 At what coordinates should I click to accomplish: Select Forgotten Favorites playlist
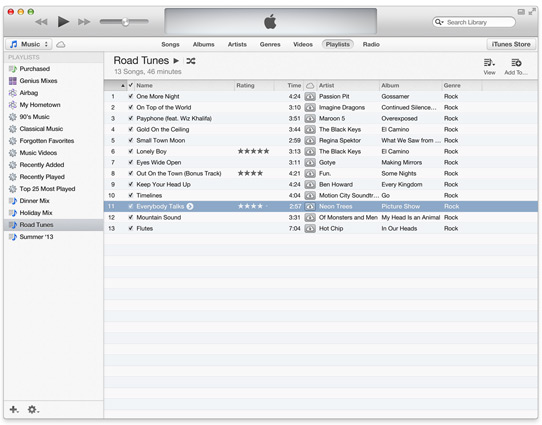coord(54,141)
